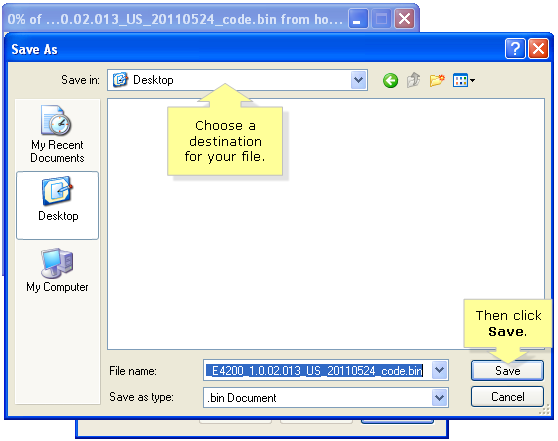Image resolution: width=558 pixels, height=441 pixels.
Task: Expand the File name dropdown arrow
Action: [x=440, y=371]
